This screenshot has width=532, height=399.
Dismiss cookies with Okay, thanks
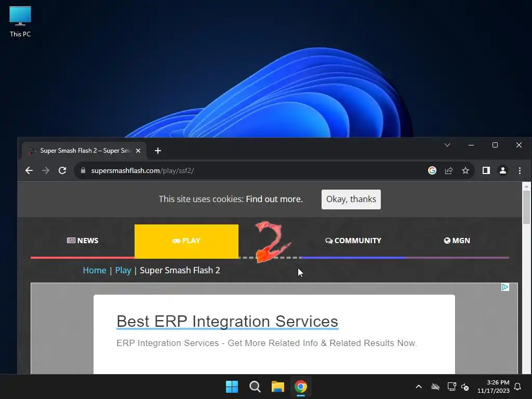351,199
